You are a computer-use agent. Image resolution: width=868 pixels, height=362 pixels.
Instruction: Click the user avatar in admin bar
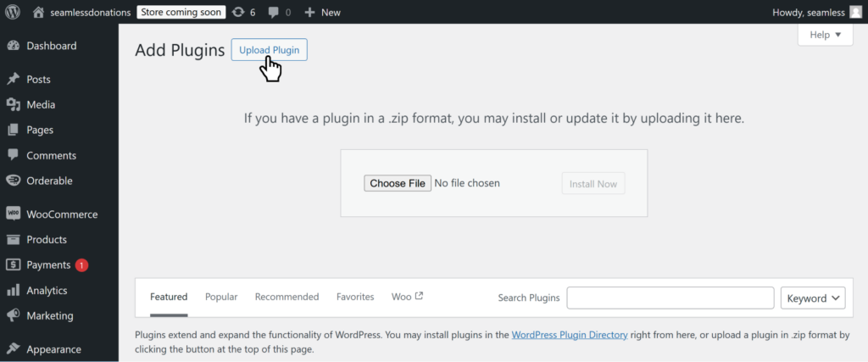pyautogui.click(x=855, y=12)
